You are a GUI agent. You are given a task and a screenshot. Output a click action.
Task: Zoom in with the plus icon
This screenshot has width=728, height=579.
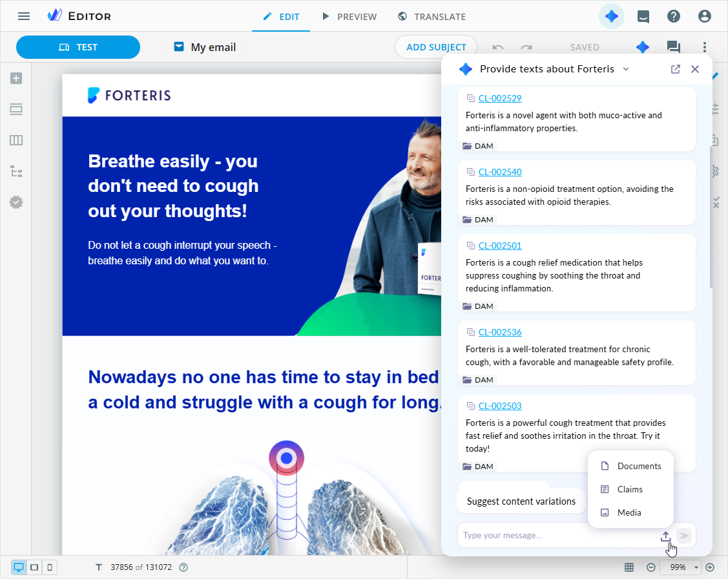tap(710, 567)
